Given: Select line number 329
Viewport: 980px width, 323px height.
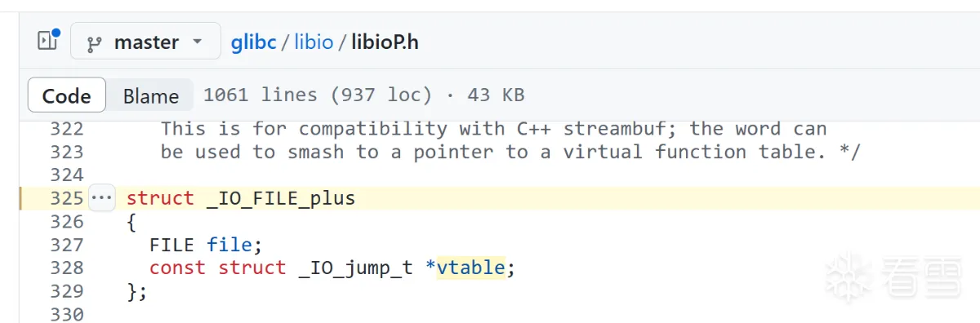Looking at the screenshot, I should click(66, 291).
